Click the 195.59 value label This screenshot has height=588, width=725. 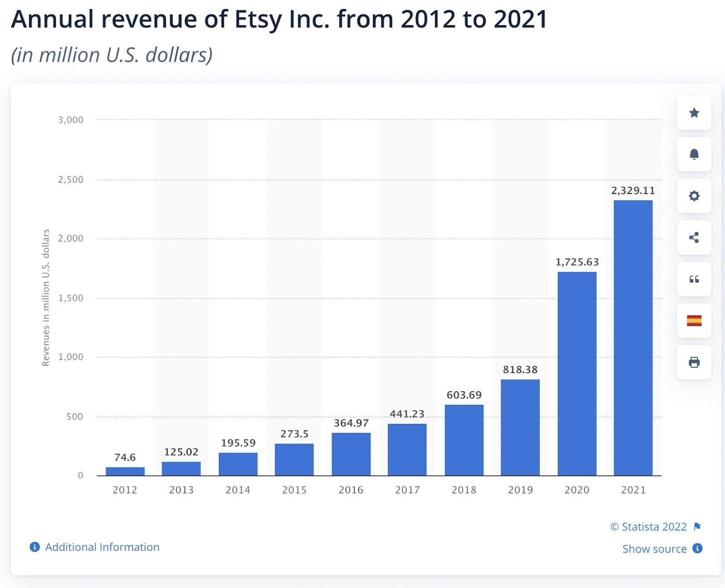[x=238, y=443]
